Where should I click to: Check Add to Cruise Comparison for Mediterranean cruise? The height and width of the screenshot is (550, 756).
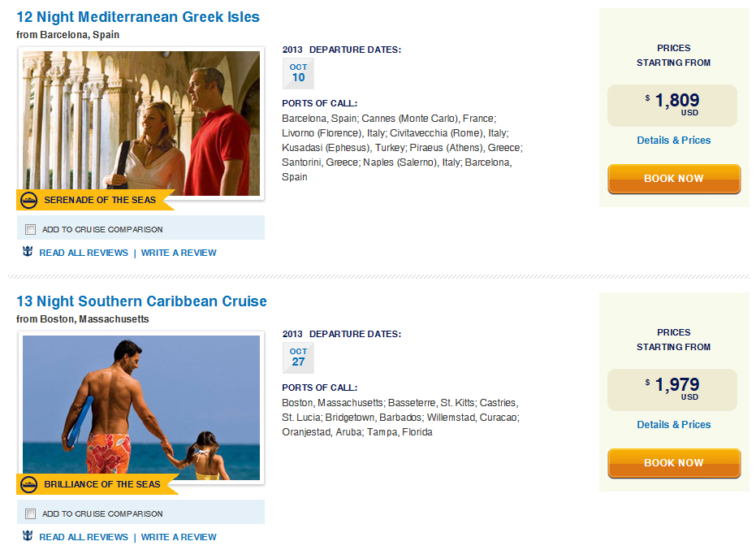pos(30,229)
